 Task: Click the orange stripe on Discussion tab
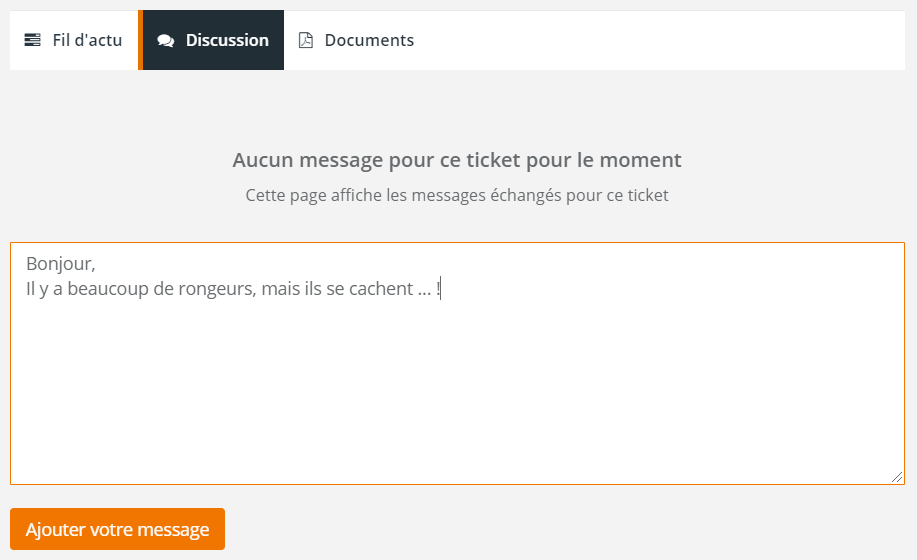140,40
